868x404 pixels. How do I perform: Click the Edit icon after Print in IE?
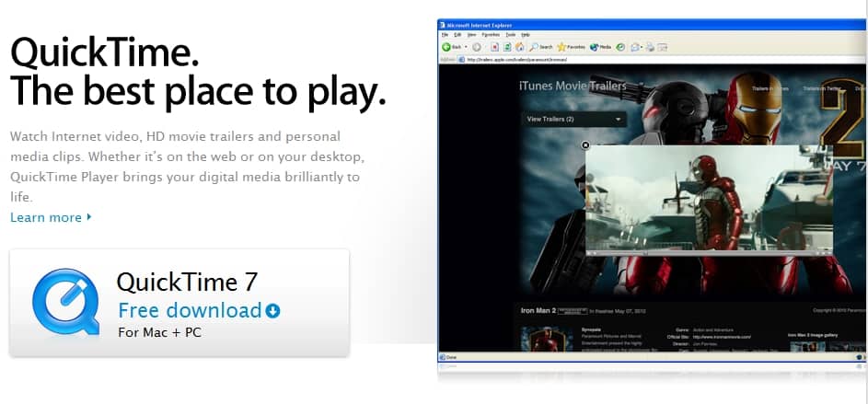[662, 47]
